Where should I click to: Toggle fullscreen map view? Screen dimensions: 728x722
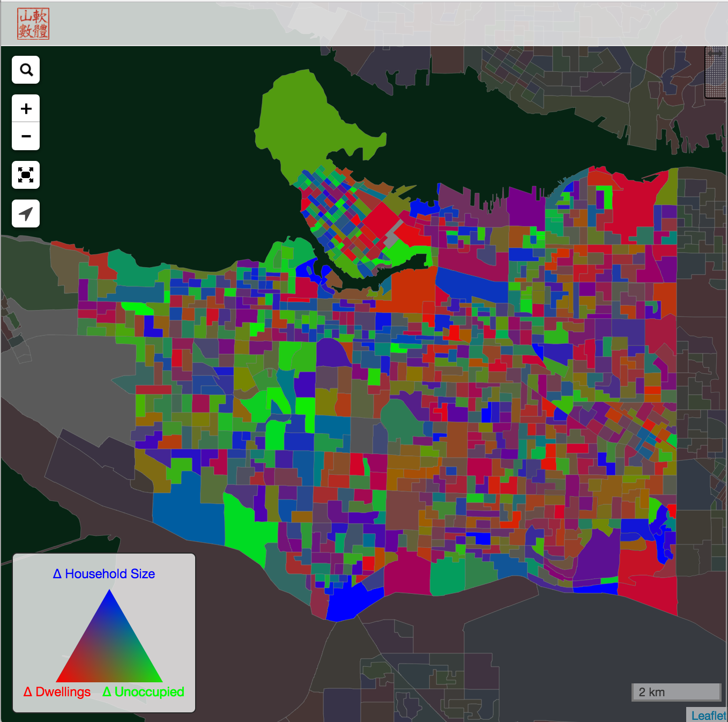coord(26,175)
